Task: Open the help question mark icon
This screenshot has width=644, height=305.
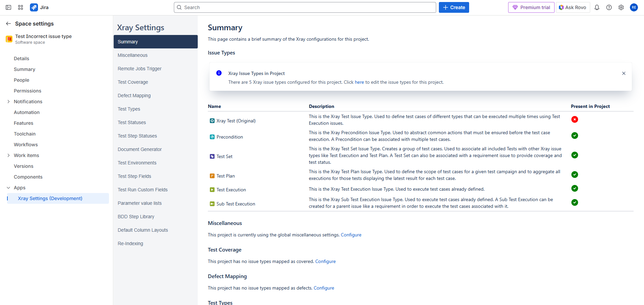Action: coord(609,7)
